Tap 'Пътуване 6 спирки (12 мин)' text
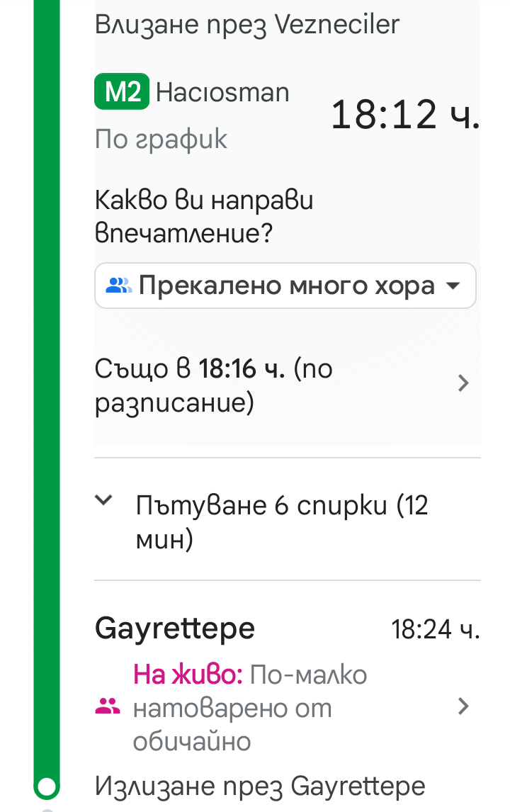The height and width of the screenshot is (812, 510). coord(282,523)
